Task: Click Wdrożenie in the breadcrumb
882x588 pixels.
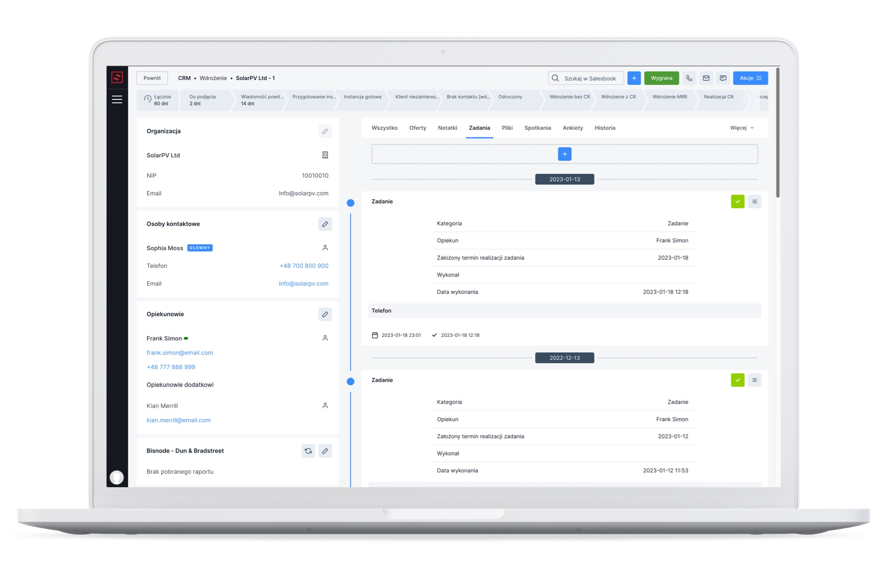Action: tap(213, 78)
